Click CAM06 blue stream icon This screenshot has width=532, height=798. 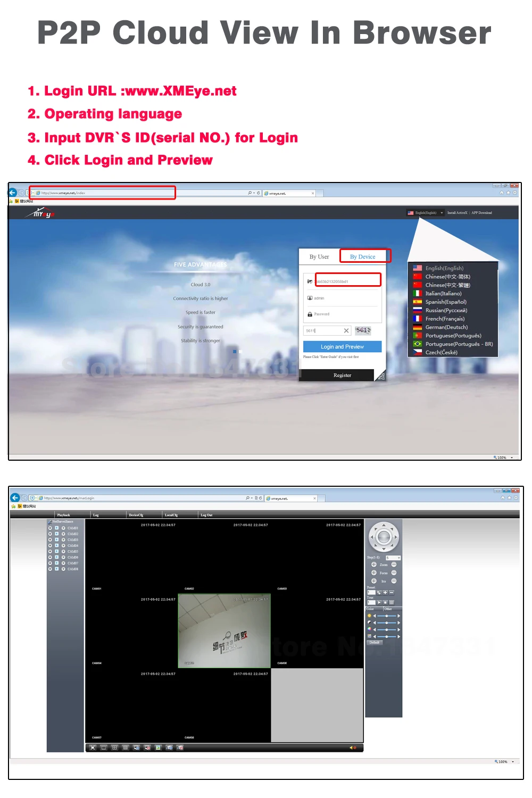(56, 557)
